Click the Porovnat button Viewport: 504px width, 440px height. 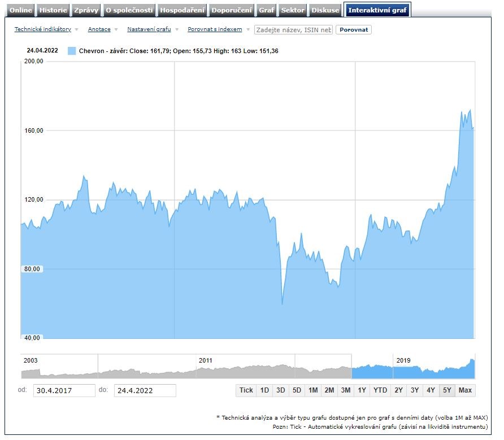tap(353, 29)
